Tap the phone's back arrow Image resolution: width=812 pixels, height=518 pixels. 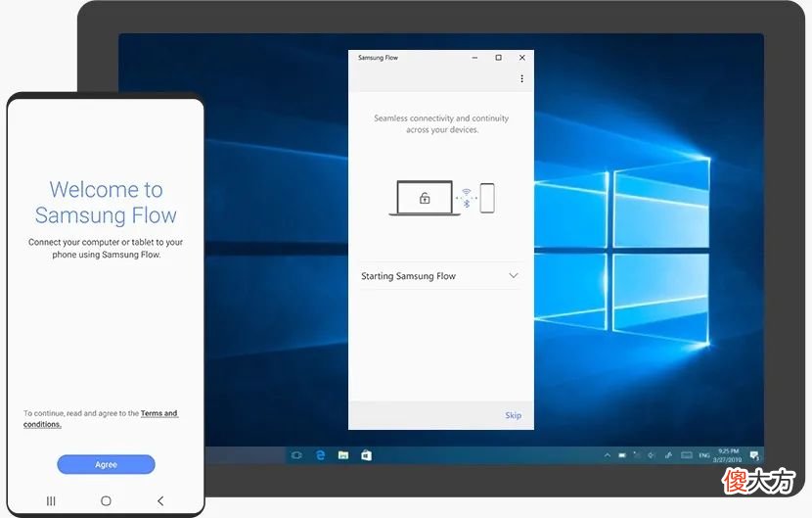tap(160, 501)
